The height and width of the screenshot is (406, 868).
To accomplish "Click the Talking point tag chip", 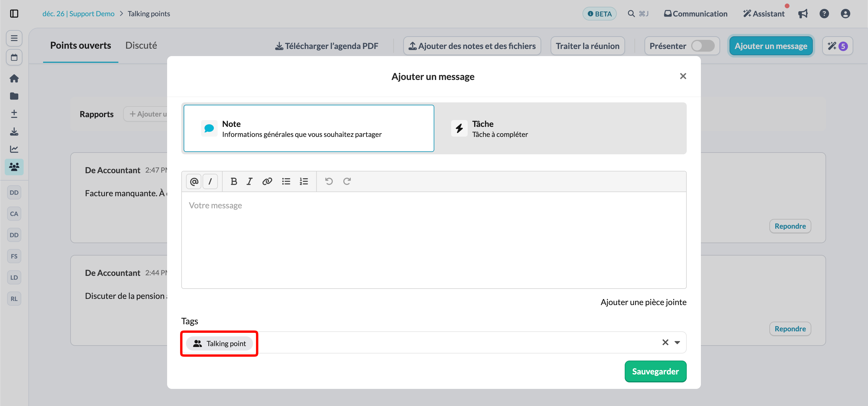I will pos(219,343).
